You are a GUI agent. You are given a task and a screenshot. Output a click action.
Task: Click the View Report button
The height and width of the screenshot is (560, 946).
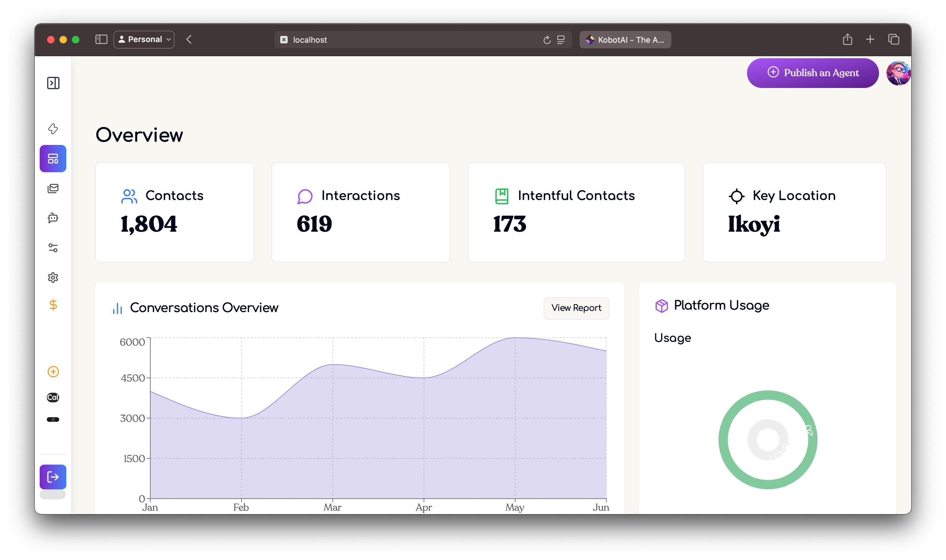[576, 308]
